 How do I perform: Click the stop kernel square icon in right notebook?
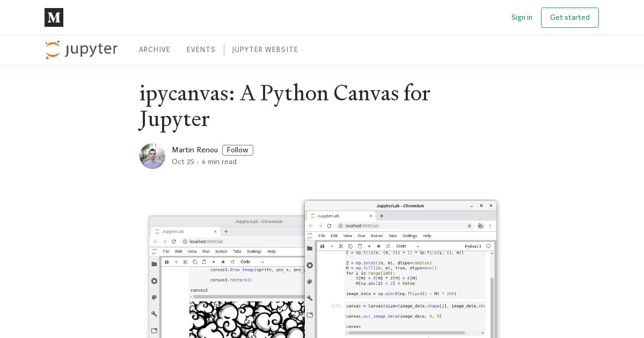(378, 246)
